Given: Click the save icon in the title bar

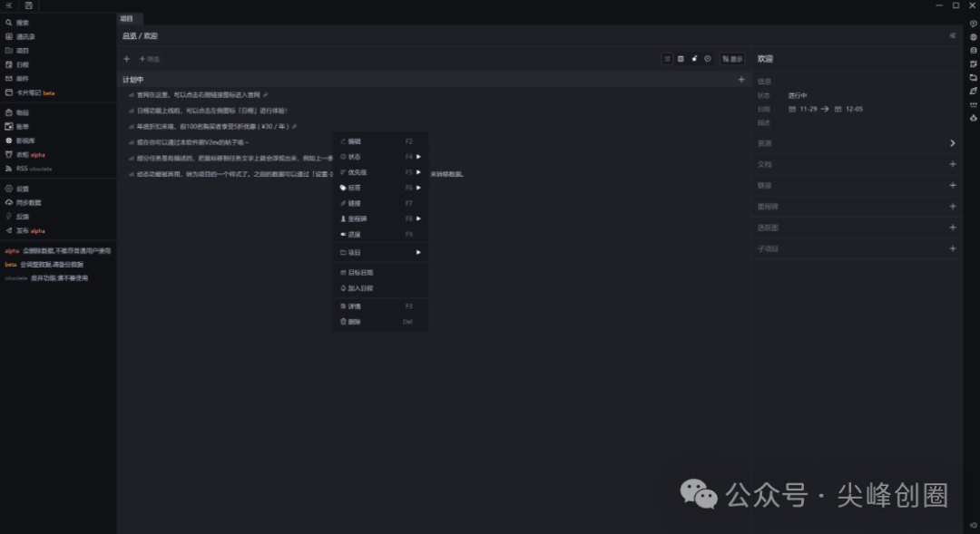Looking at the screenshot, I should click(x=29, y=5).
